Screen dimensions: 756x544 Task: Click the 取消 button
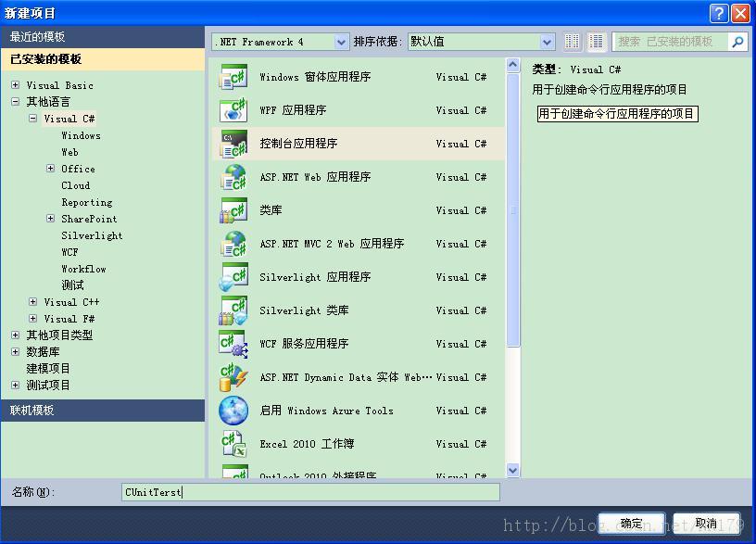click(x=706, y=524)
